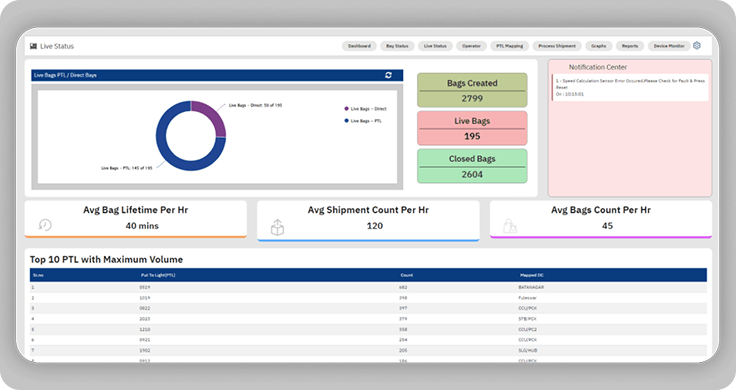Click the Bags Created 2799 card
Screen dimensions: 736x390
pyautogui.click(x=472, y=90)
